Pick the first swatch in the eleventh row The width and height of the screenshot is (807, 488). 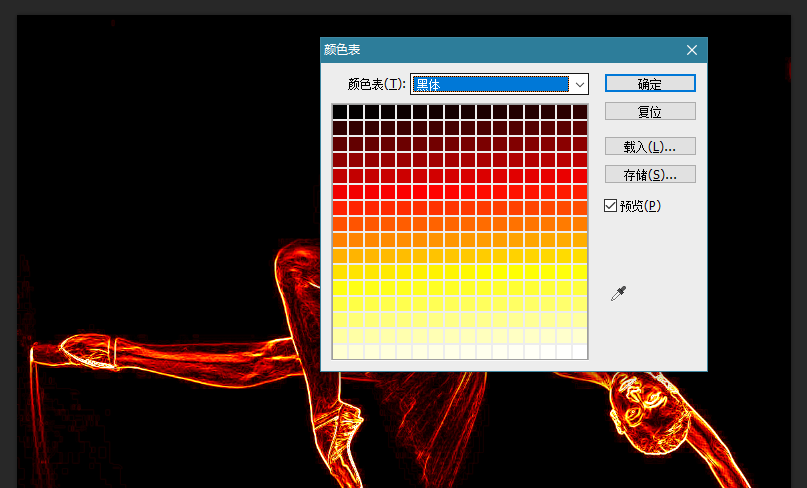point(340,271)
